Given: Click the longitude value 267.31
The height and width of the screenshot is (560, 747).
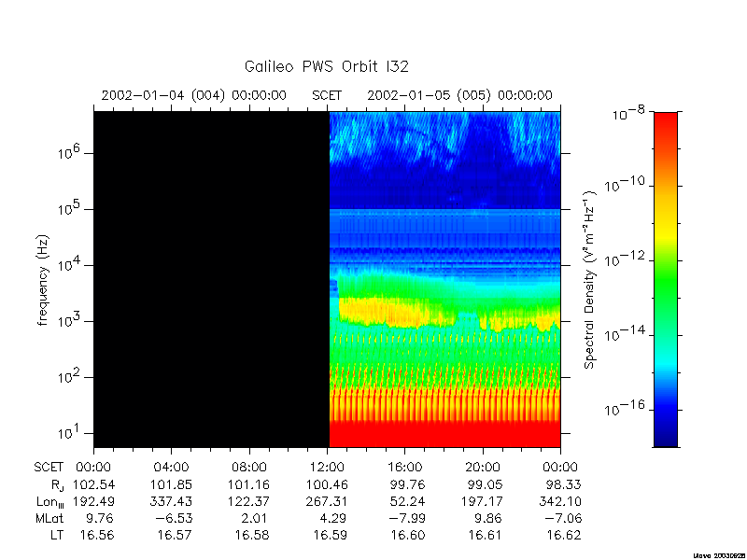Looking at the screenshot, I should (x=327, y=501).
